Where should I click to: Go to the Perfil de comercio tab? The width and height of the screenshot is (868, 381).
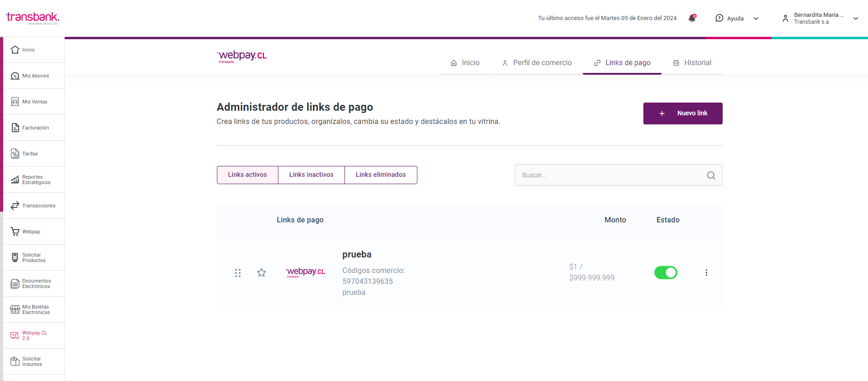click(x=537, y=63)
